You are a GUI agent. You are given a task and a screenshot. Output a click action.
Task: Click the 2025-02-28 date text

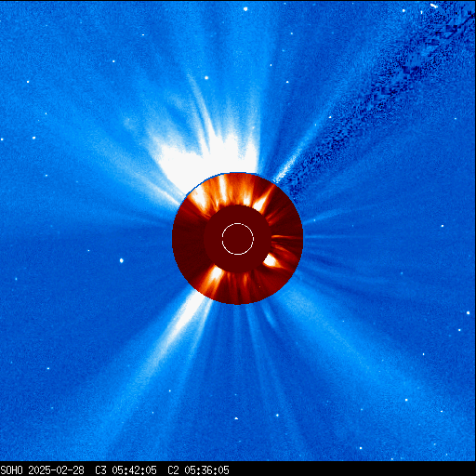coord(56,470)
